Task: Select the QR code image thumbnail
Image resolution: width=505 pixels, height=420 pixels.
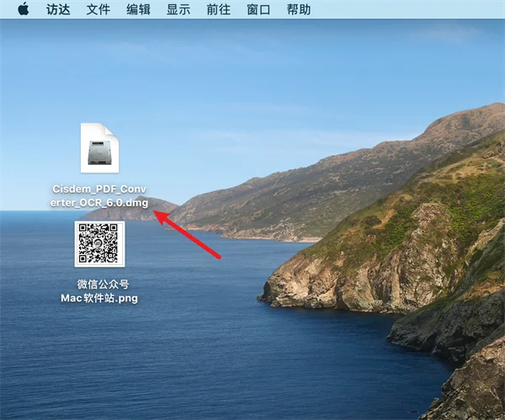Action: tap(100, 244)
